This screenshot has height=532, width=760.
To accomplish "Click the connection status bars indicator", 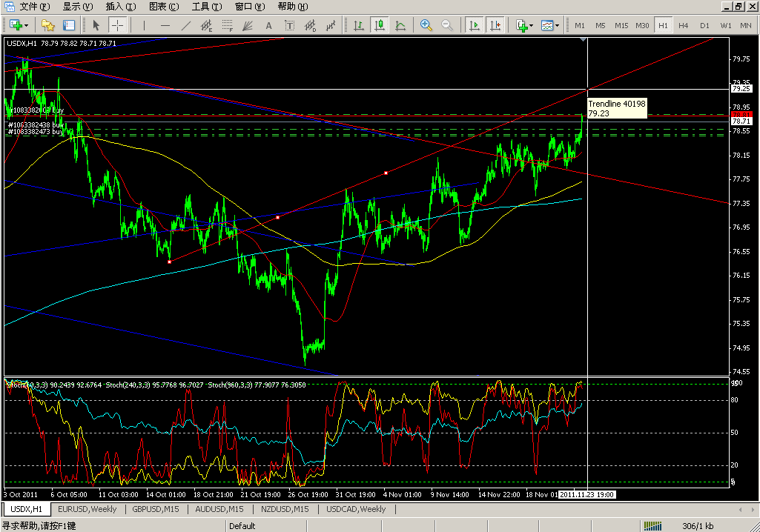I will pyautogui.click(x=652, y=526).
